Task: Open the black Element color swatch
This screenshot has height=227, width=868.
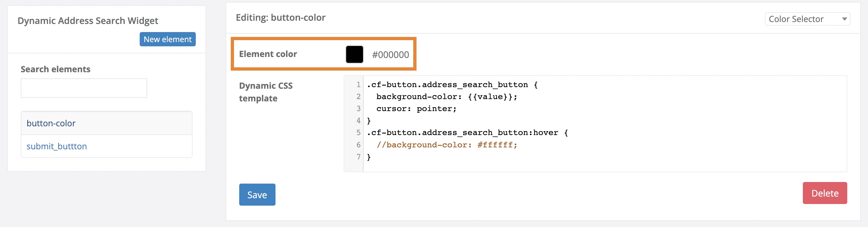Action: click(355, 54)
